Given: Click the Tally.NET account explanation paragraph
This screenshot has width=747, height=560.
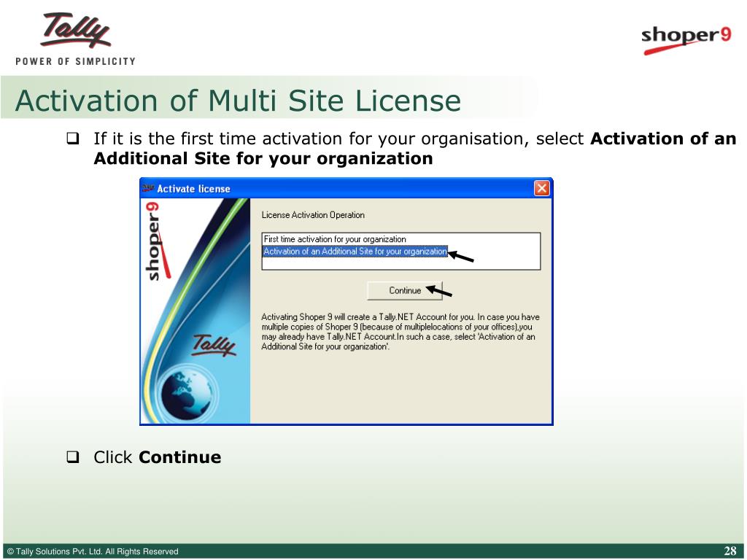Looking at the screenshot, I should point(400,332).
